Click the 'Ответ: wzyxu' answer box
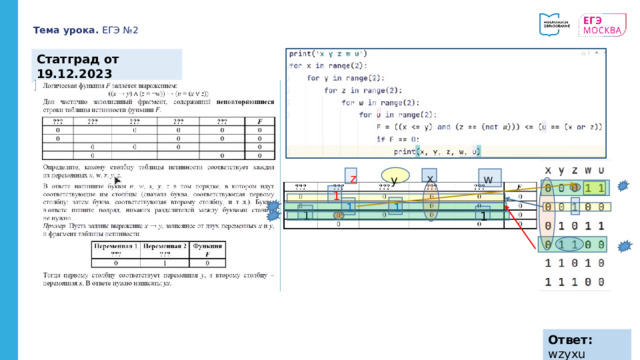 pos(587,345)
